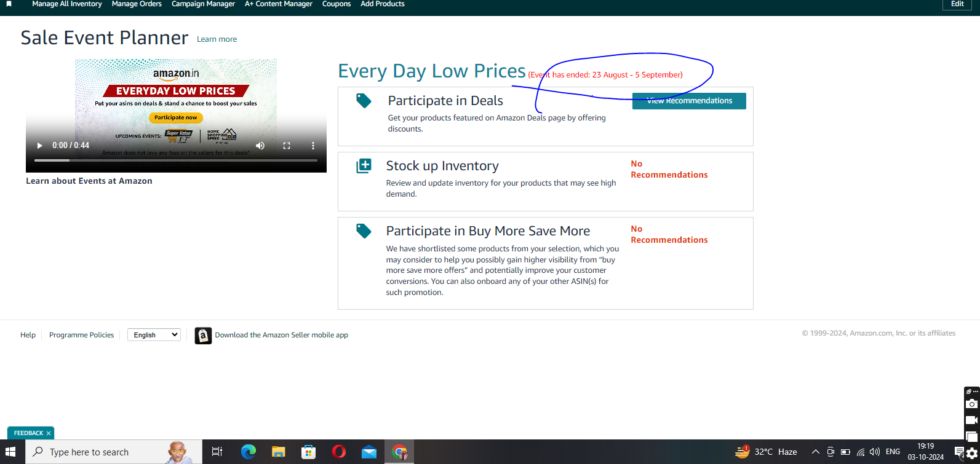Screen dimensions: 980x464
Task: Open Manage Orders menu
Action: [137, 4]
